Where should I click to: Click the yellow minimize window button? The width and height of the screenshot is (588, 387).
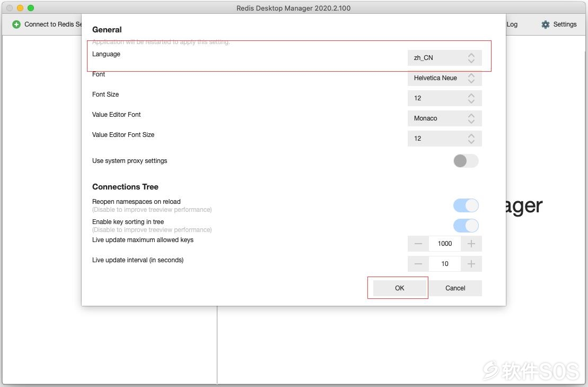click(20, 8)
